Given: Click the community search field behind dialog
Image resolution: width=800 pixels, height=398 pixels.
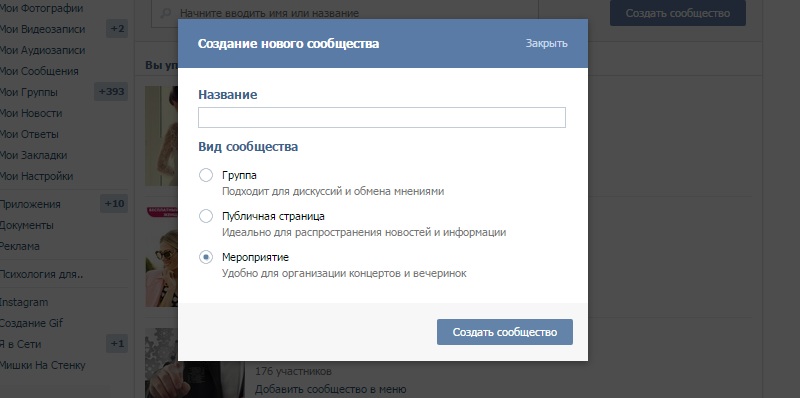Looking at the screenshot, I should pos(345,13).
